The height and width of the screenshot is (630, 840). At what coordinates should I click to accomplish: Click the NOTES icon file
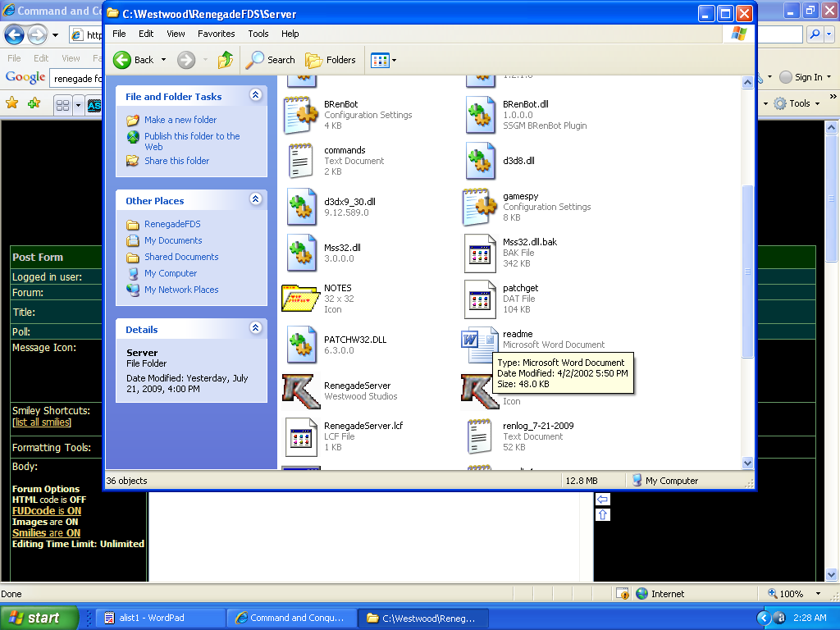point(301,299)
